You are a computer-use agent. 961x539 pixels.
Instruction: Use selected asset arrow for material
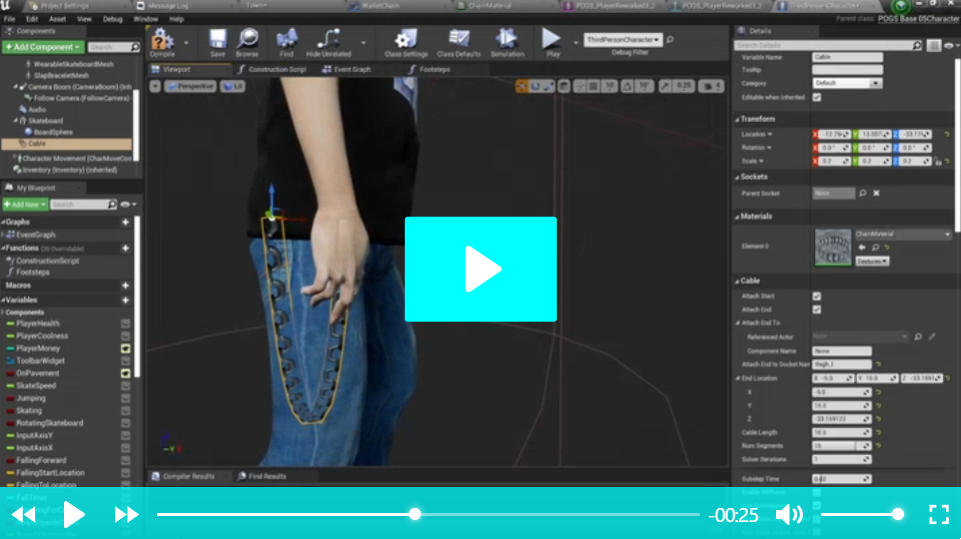(x=862, y=248)
